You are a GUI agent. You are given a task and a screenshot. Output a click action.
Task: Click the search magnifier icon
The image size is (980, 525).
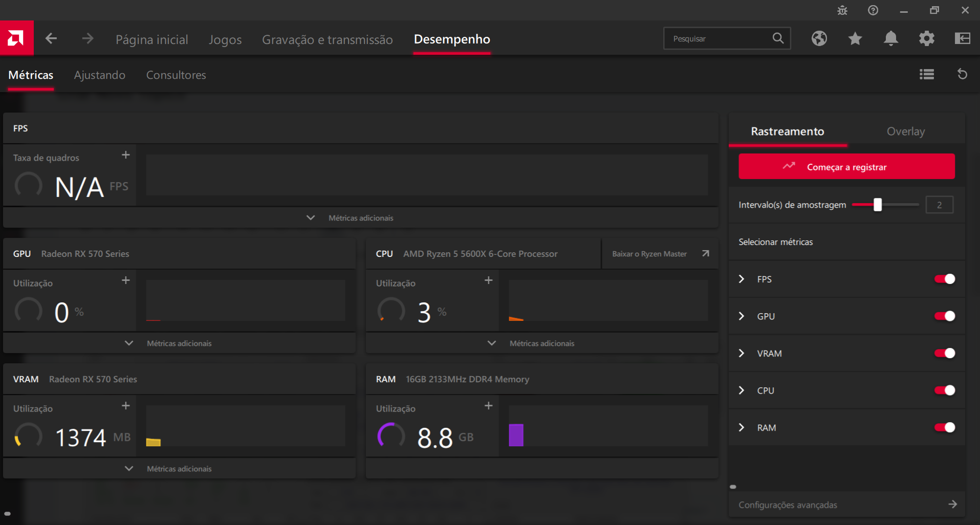click(778, 38)
